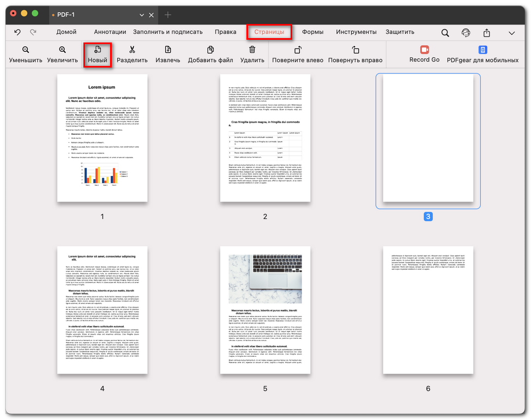Image resolution: width=531 pixels, height=420 pixels.
Task: Collapse the ribbon with the far-right chevron
Action: point(511,32)
